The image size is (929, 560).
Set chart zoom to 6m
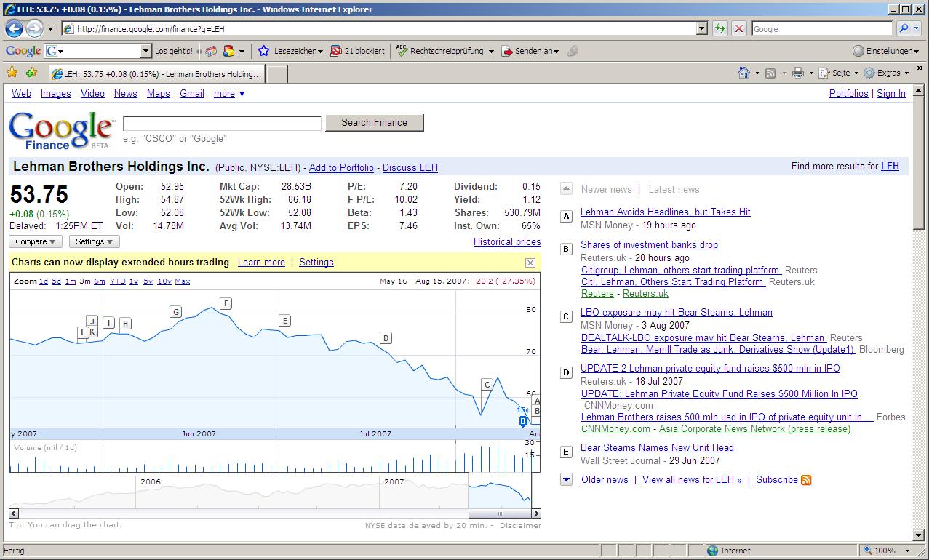(100, 281)
